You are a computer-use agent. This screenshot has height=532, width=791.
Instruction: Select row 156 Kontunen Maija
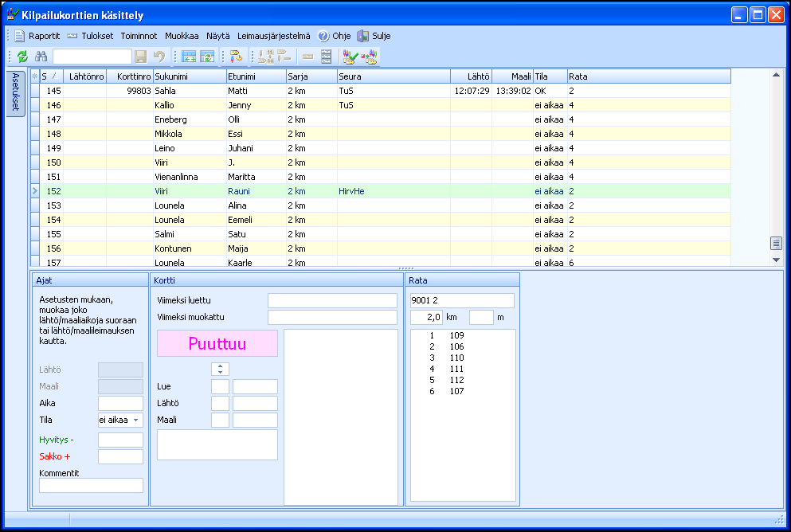coord(381,248)
